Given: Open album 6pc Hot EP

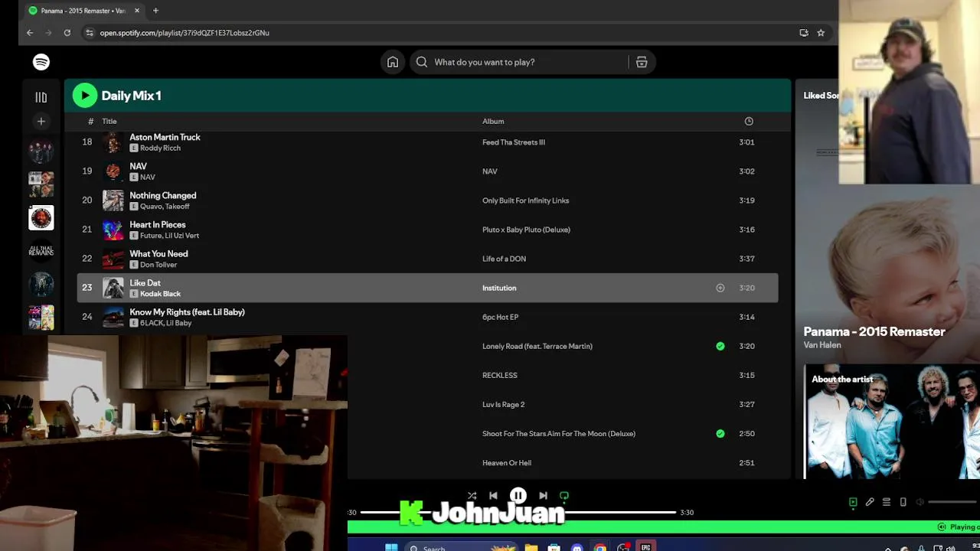Looking at the screenshot, I should (500, 317).
